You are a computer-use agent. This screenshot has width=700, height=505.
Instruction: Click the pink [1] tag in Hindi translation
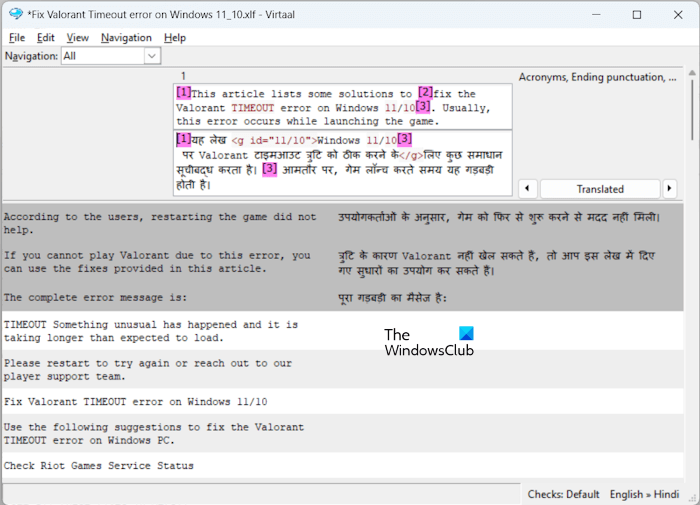coord(183,139)
